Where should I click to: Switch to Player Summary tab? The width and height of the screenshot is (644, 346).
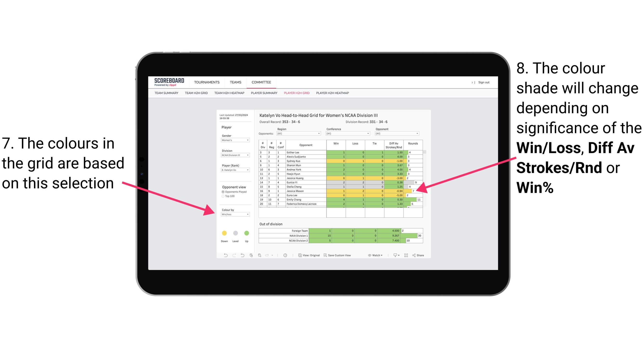pyautogui.click(x=264, y=94)
